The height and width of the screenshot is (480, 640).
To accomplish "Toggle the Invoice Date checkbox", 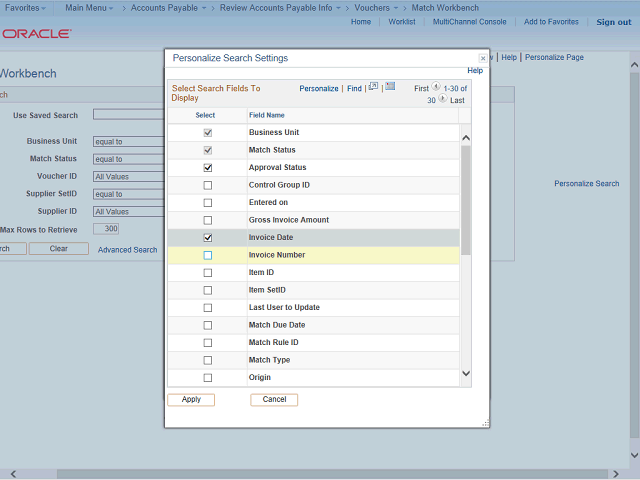I will (x=208, y=238).
